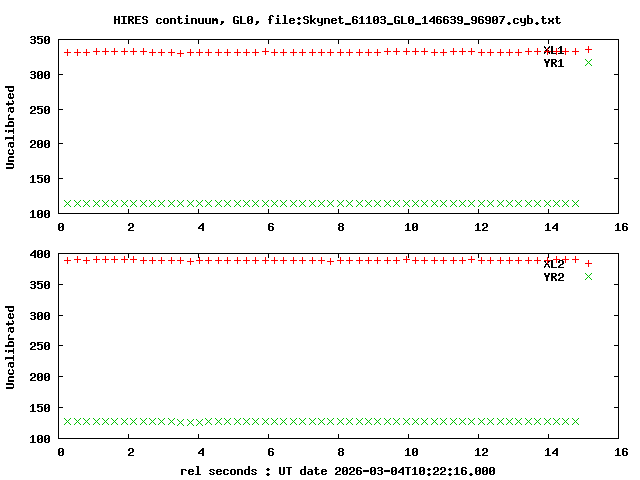
Task: Click the green cross marker beside YR1 legend
Action: [588, 63]
